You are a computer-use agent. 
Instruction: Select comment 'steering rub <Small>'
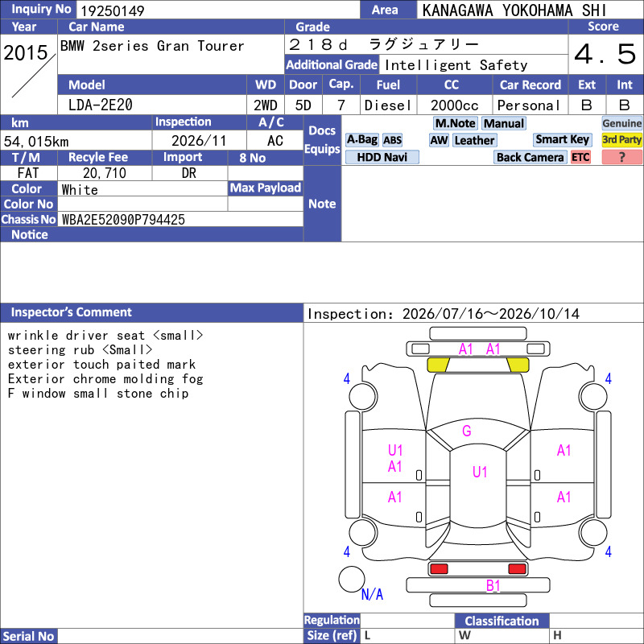80,350
